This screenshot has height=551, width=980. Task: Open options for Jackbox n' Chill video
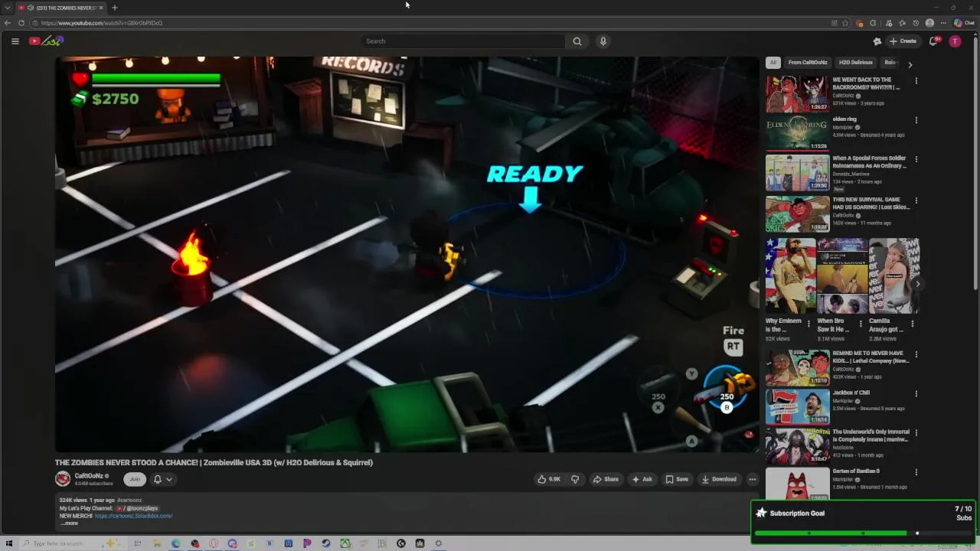tap(916, 393)
